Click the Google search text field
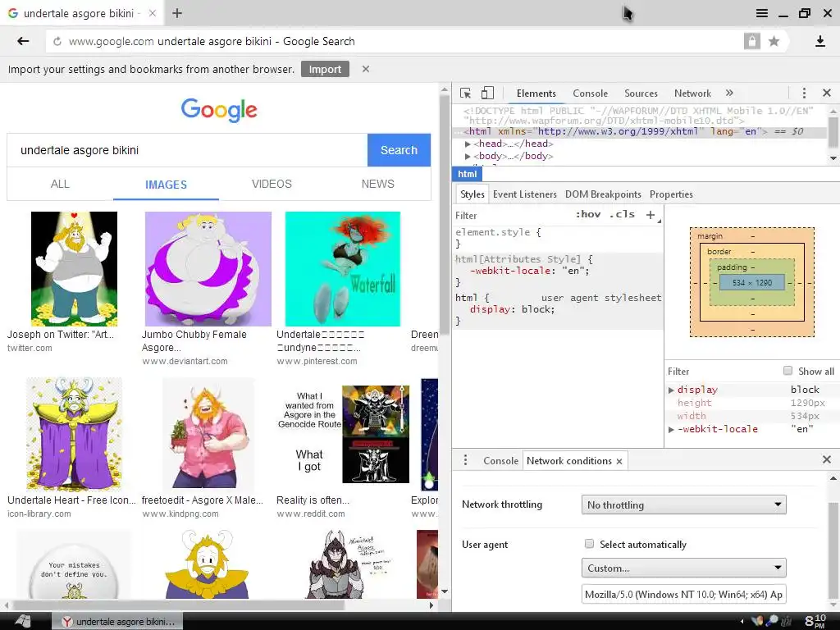 coord(187,150)
